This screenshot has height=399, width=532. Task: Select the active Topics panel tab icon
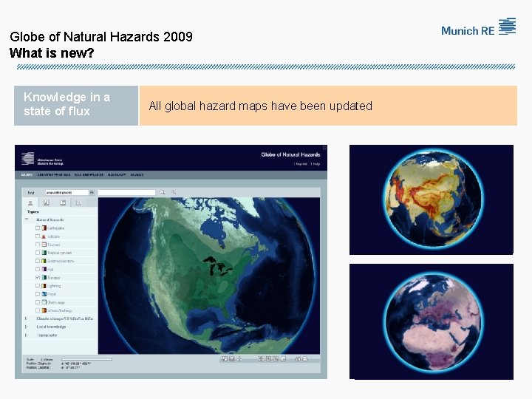(30, 202)
